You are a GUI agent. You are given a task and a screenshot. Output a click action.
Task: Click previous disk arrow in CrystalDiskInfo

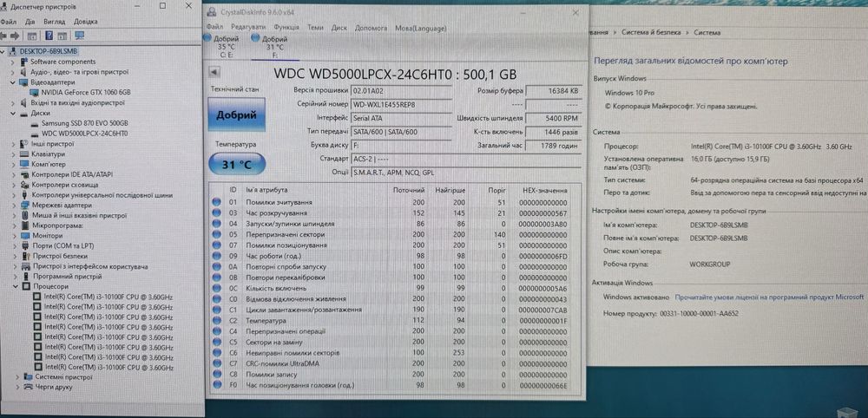[214, 73]
